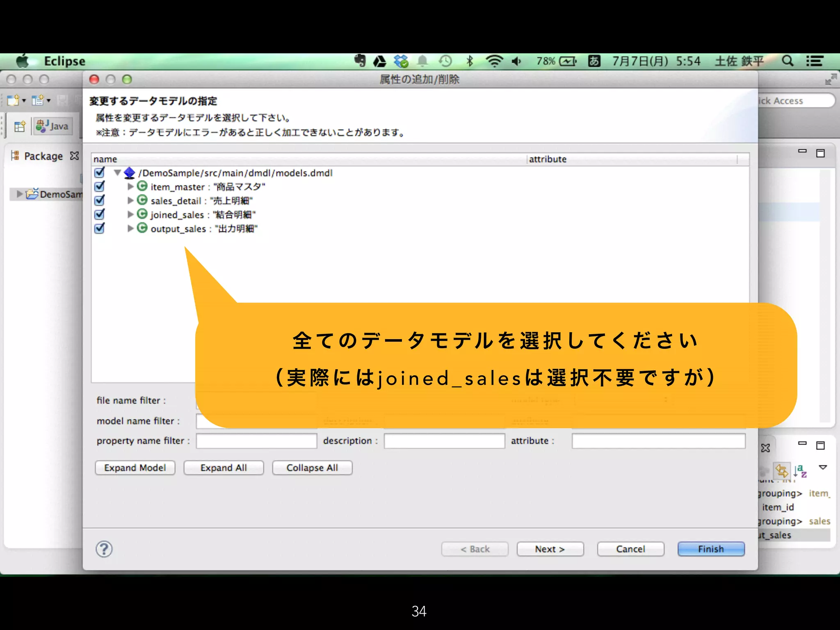Expand the DemoSample project in Package Explorer
The height and width of the screenshot is (630, 840).
19,194
